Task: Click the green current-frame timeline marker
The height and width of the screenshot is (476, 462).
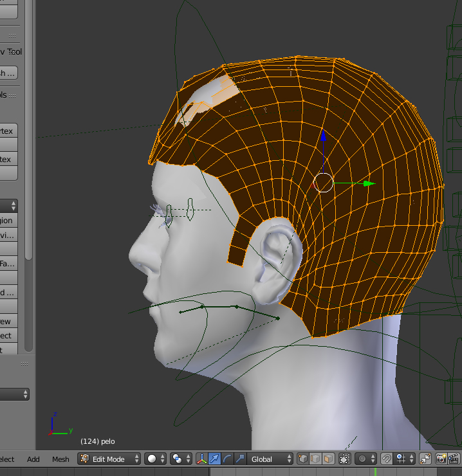Action: pyautogui.click(x=375, y=471)
